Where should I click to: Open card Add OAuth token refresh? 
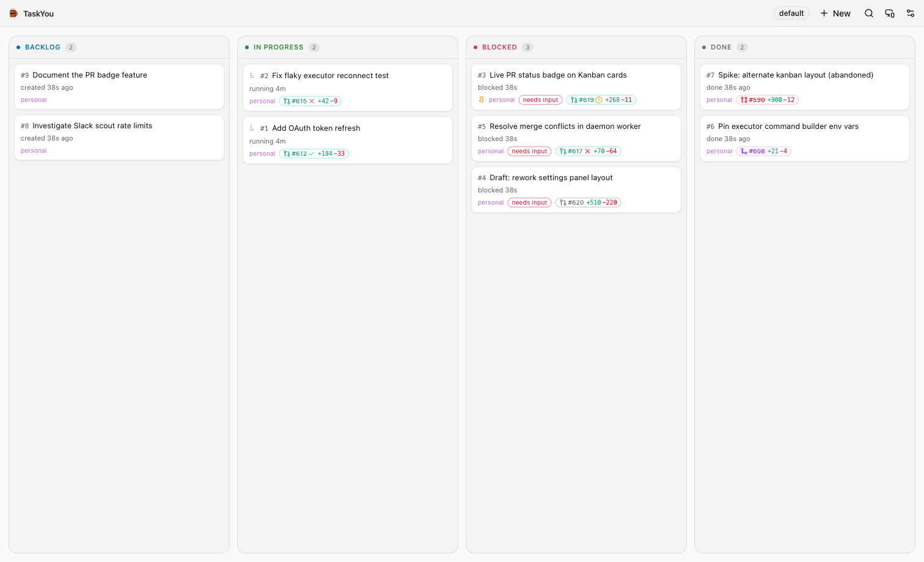point(348,140)
